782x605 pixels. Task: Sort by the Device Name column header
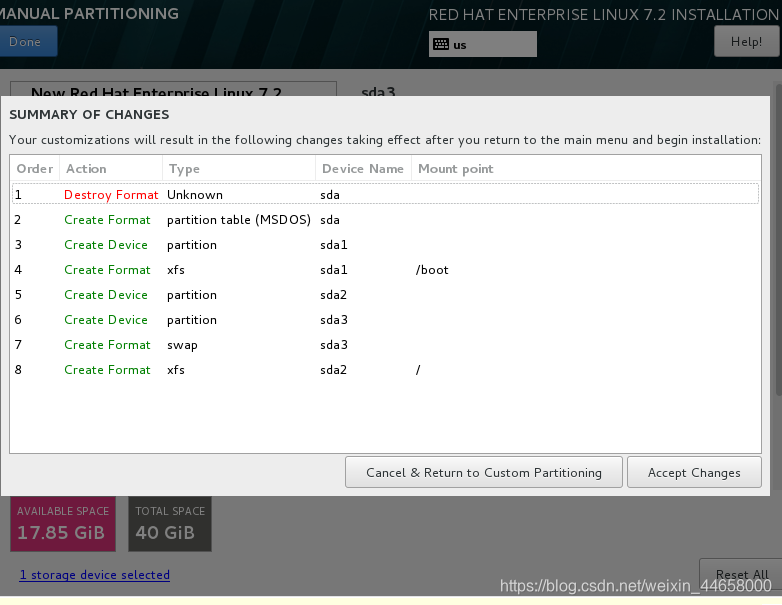click(x=363, y=169)
